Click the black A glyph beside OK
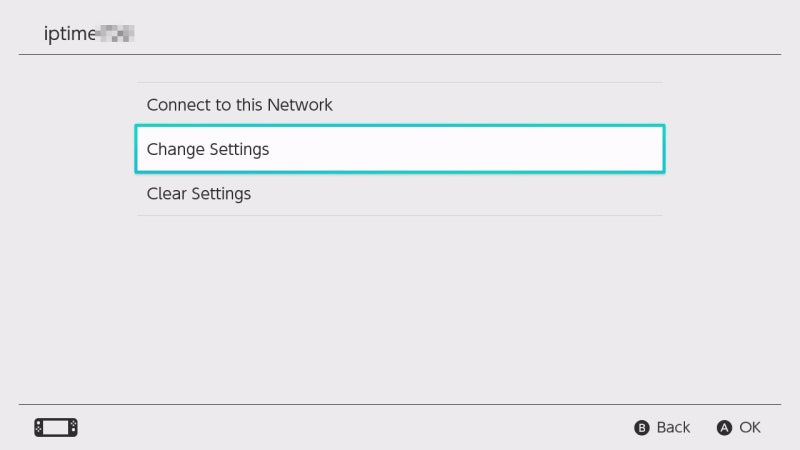Screen dimensions: 800x450 click(724, 428)
